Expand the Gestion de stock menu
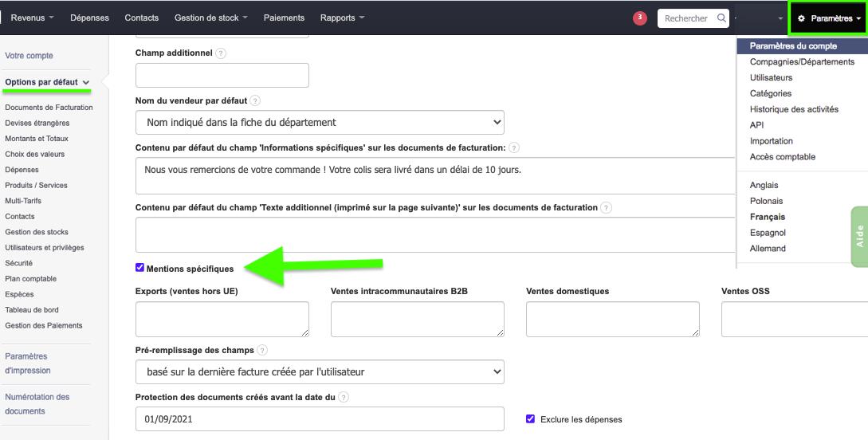Viewport: 868px width, 440px height. pyautogui.click(x=211, y=18)
